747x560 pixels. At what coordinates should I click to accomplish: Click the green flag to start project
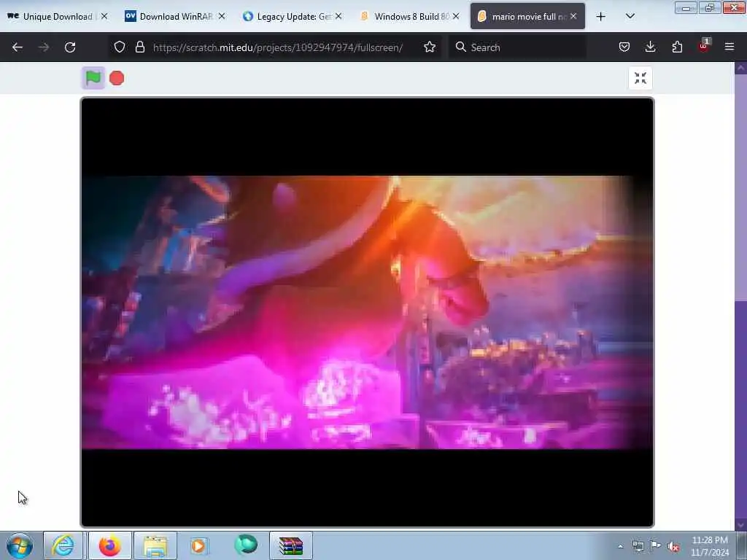click(x=93, y=77)
